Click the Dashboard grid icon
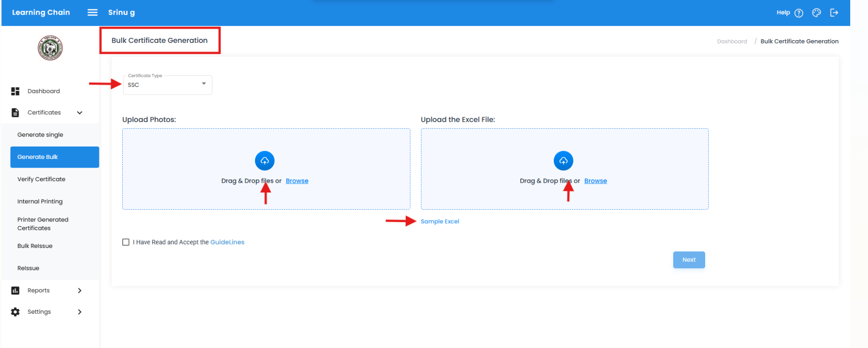Screen dimensions: 868x348 [x=16, y=91]
